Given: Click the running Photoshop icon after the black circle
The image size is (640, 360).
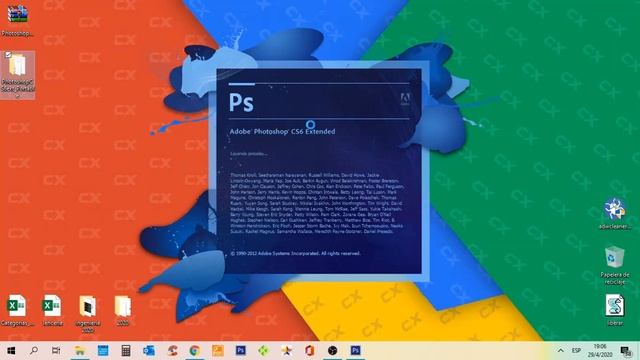Looking at the screenshot, I should click(356, 351).
